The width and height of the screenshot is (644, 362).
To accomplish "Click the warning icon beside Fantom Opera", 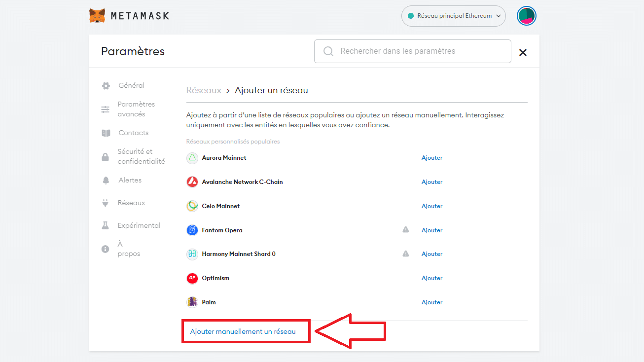I will click(405, 229).
